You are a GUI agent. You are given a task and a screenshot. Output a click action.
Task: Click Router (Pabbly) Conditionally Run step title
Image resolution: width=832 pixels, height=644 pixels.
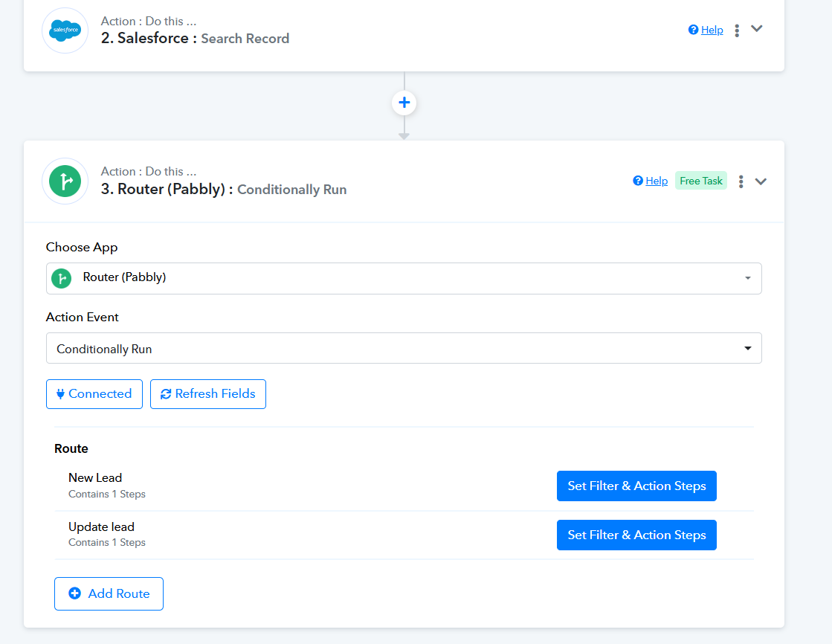tap(223, 189)
